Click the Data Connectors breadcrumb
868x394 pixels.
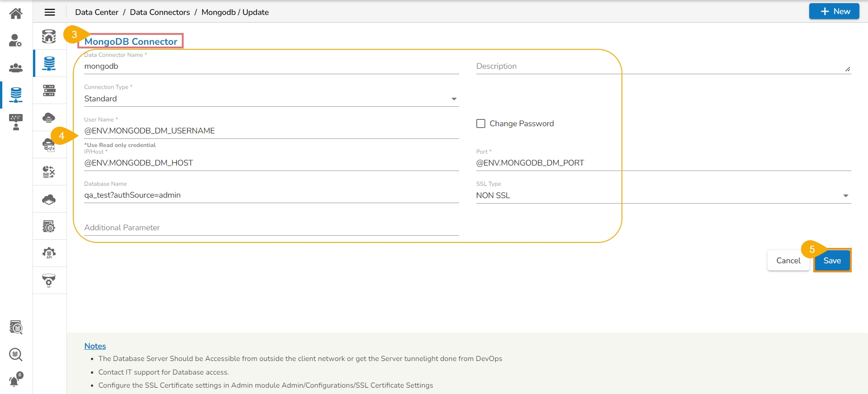point(160,12)
